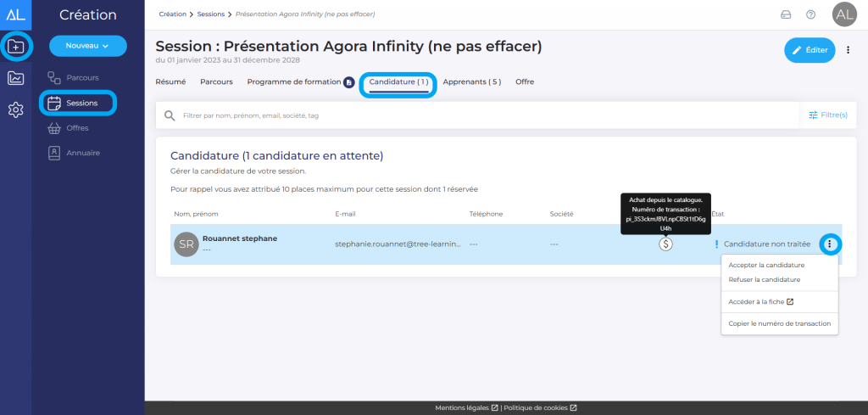
Task: Open the Création folder icon in left rail
Action: [x=16, y=46]
